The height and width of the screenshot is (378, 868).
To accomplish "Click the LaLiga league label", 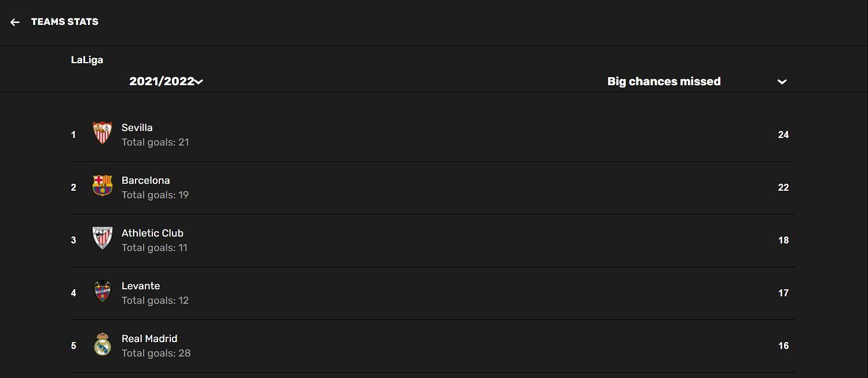I will (x=87, y=60).
